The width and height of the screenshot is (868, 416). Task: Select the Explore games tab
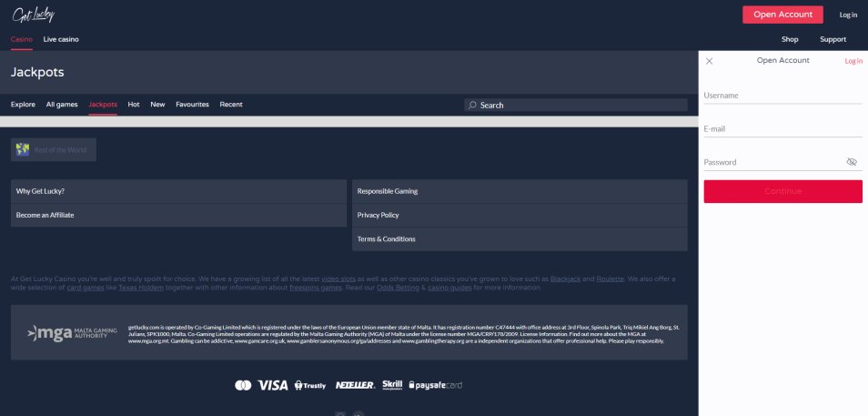tap(23, 104)
